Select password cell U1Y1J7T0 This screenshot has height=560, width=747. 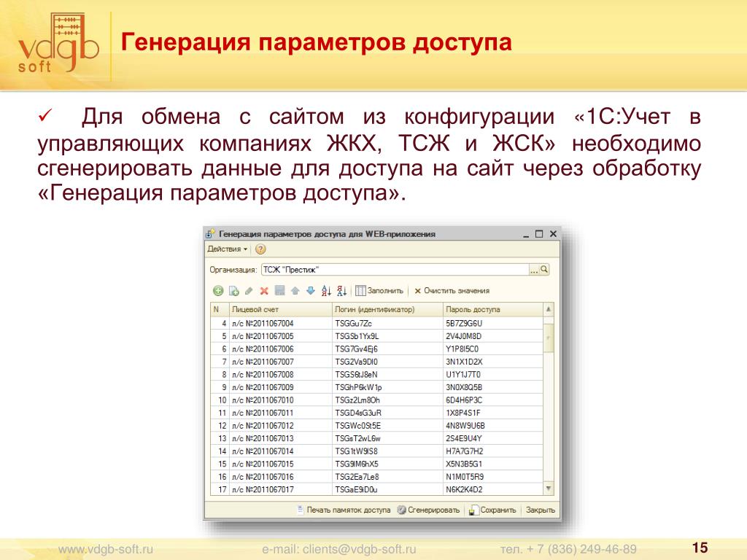click(492, 375)
